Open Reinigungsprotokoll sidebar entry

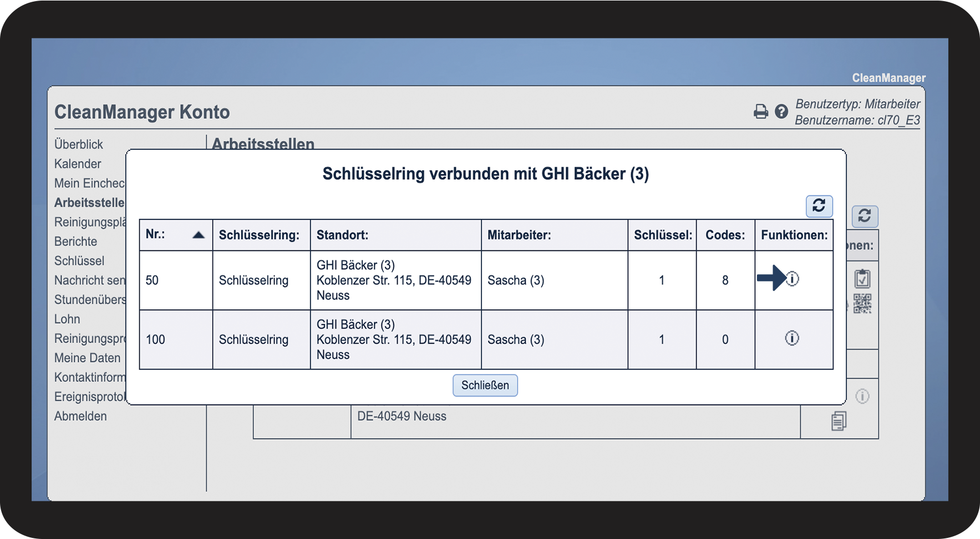coord(90,339)
